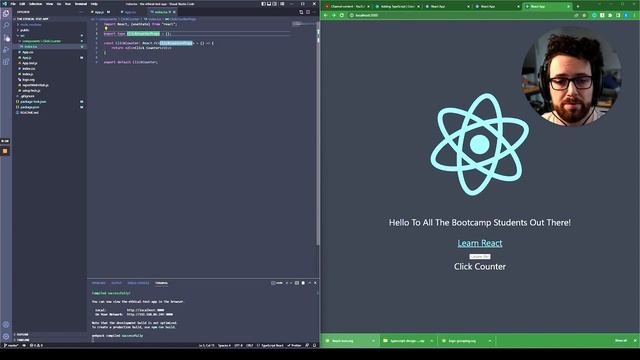The image size is (640, 360).
Task: Open the Source Control view icon
Action: coord(6,38)
